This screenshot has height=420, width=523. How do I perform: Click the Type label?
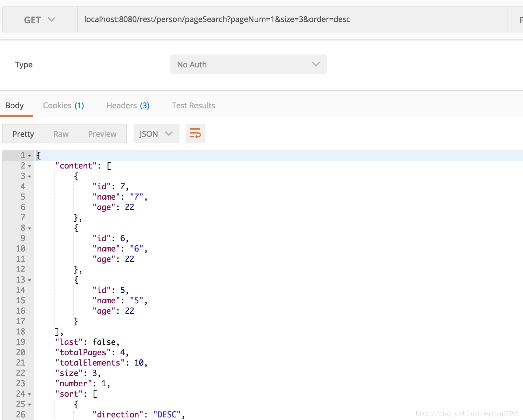click(x=24, y=64)
